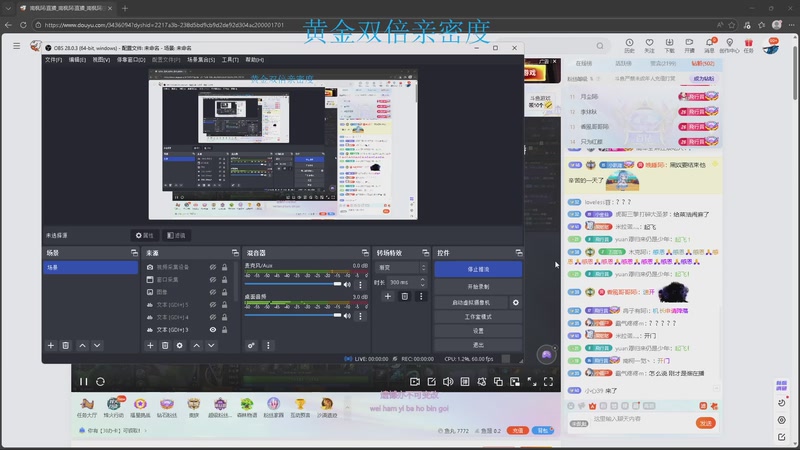Open the 场景集合(S) menu in OBS
The height and width of the screenshot is (450, 800).
[201, 60]
